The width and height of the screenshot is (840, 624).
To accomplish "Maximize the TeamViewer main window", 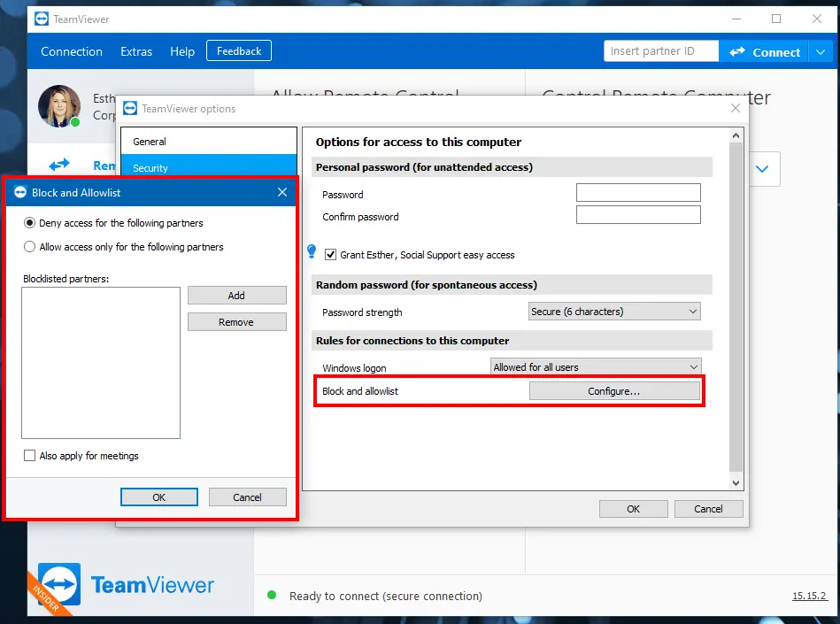I will click(775, 19).
